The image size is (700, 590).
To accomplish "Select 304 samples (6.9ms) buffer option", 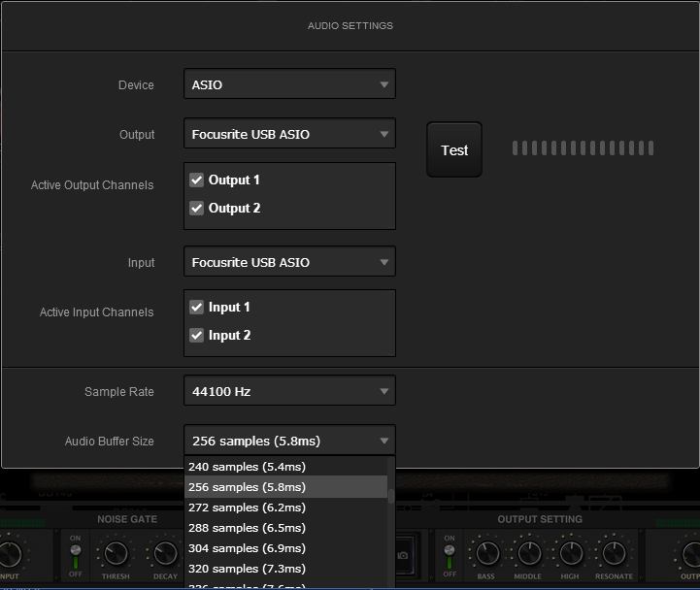I will pyautogui.click(x=285, y=548).
